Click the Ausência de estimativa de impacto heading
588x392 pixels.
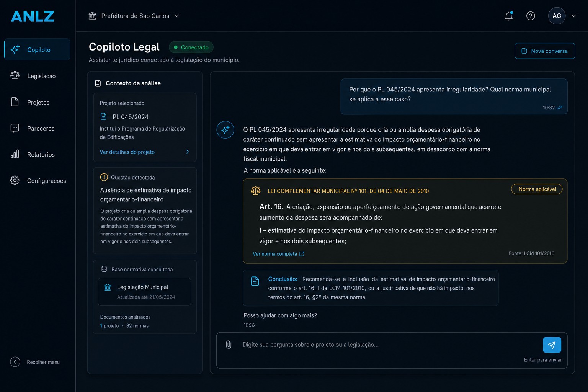[x=146, y=195]
